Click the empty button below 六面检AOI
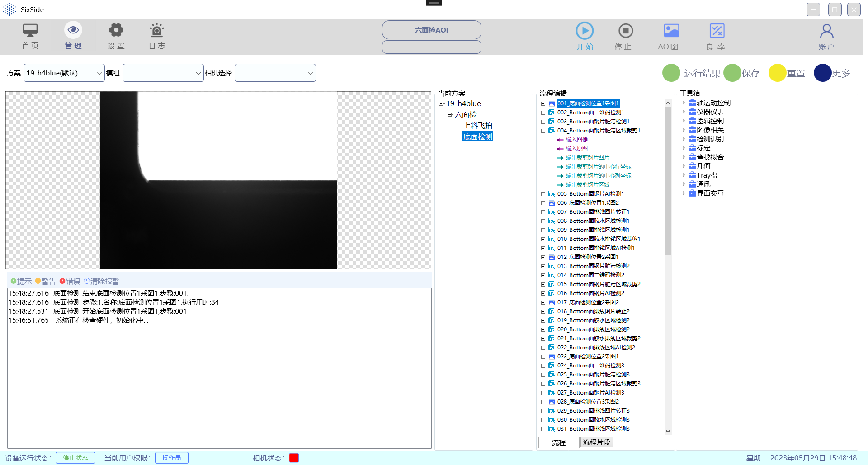The image size is (868, 465). pos(432,47)
